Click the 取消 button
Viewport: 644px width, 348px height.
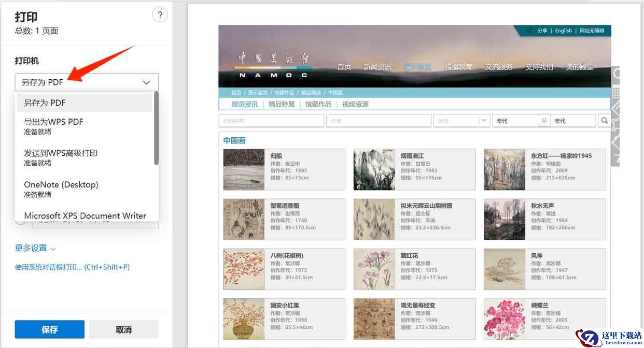(123, 329)
